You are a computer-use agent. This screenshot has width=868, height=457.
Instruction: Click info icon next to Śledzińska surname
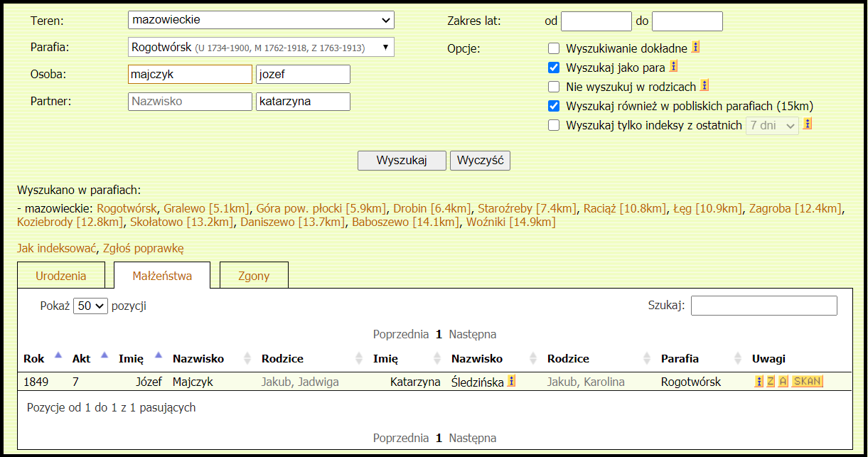pos(512,382)
